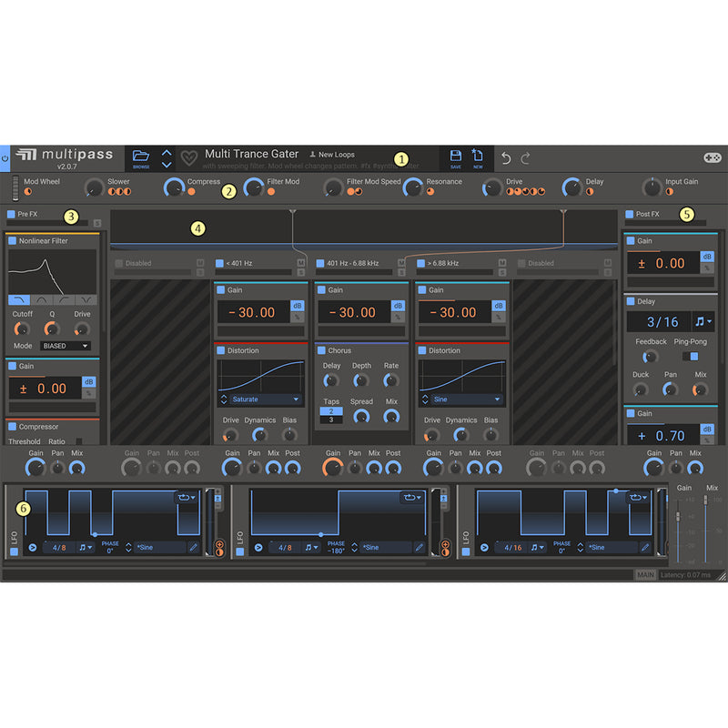Mute the > 6.88 kHz band with M button

tap(502, 263)
